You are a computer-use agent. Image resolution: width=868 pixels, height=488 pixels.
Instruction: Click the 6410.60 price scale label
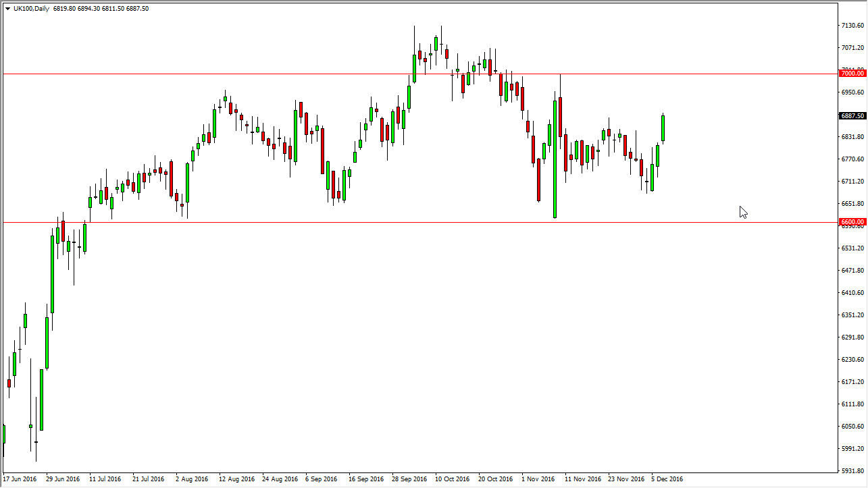[x=852, y=293]
